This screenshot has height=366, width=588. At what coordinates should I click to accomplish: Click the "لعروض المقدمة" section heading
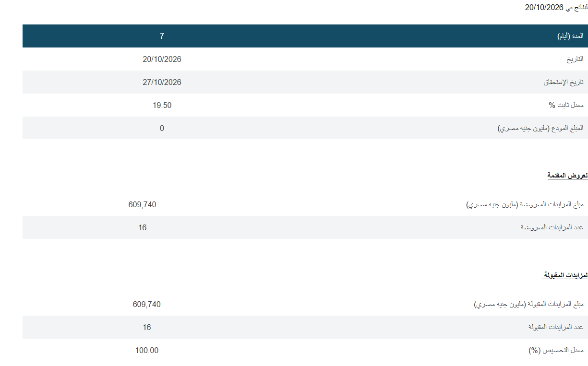click(x=567, y=176)
